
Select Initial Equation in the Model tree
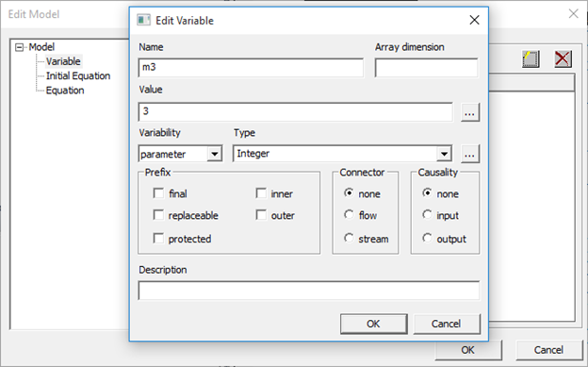(78, 75)
